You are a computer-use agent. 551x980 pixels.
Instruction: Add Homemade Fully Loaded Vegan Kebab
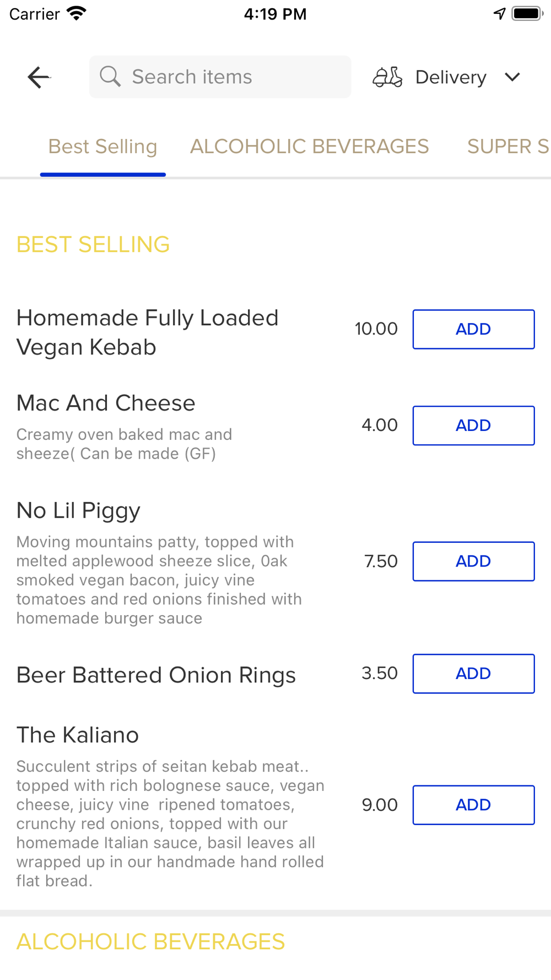(473, 329)
